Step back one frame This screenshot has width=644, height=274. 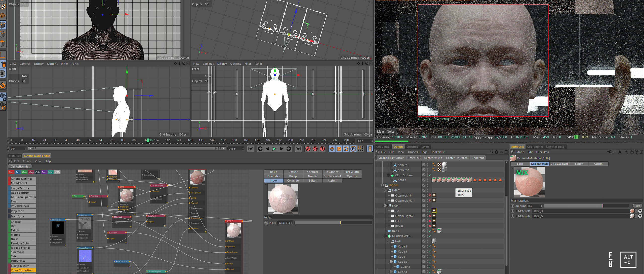point(267,149)
